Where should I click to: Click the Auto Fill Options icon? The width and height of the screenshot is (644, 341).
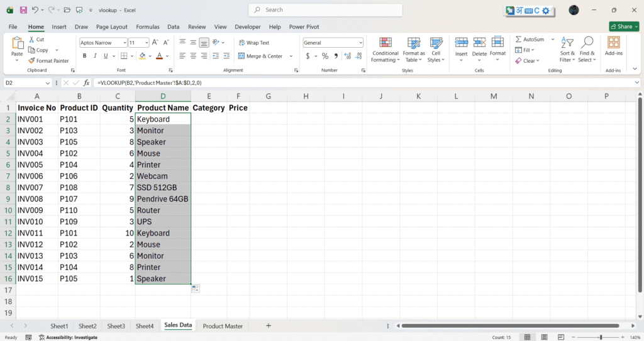coord(196,289)
